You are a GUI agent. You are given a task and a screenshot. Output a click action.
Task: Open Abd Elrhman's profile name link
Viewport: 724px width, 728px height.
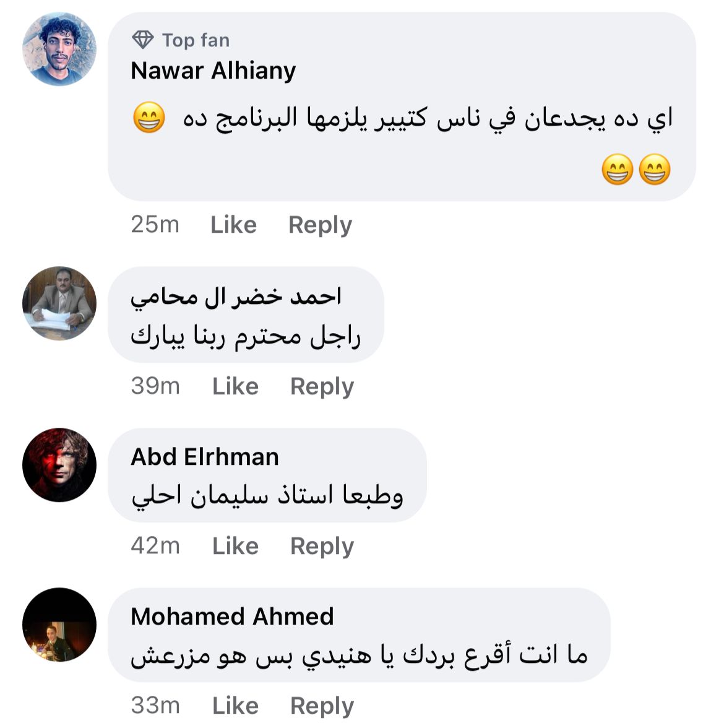click(205, 457)
